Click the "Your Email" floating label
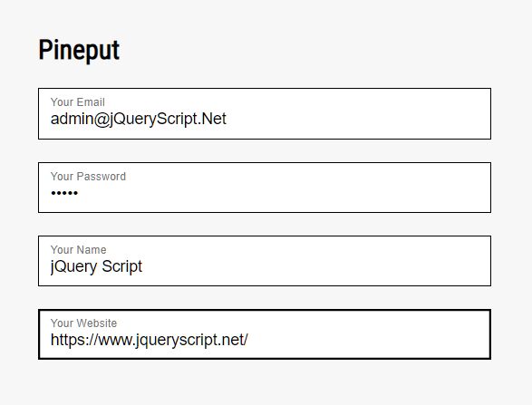The width and height of the screenshot is (532, 405). [78, 102]
